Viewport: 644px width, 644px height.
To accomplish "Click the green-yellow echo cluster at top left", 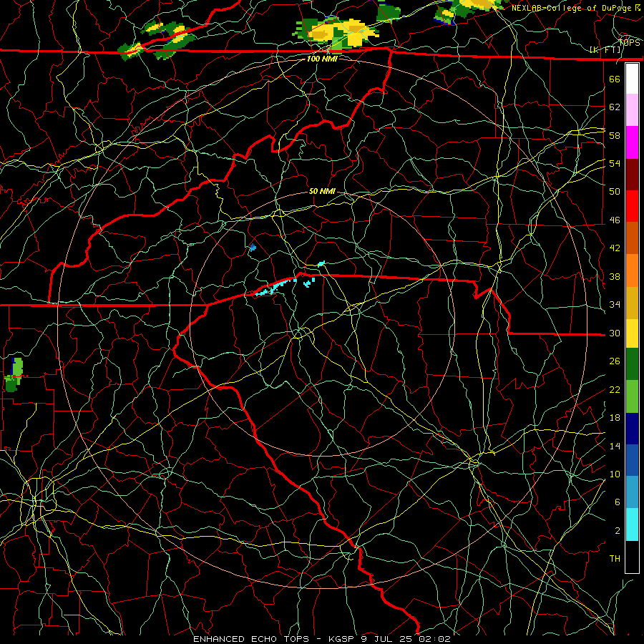I will click(156, 40).
